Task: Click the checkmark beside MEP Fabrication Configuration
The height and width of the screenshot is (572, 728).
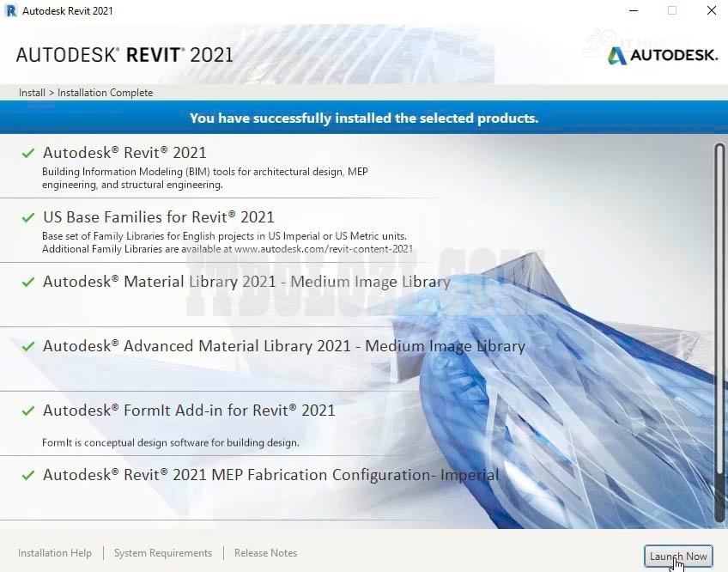Action: point(28,476)
